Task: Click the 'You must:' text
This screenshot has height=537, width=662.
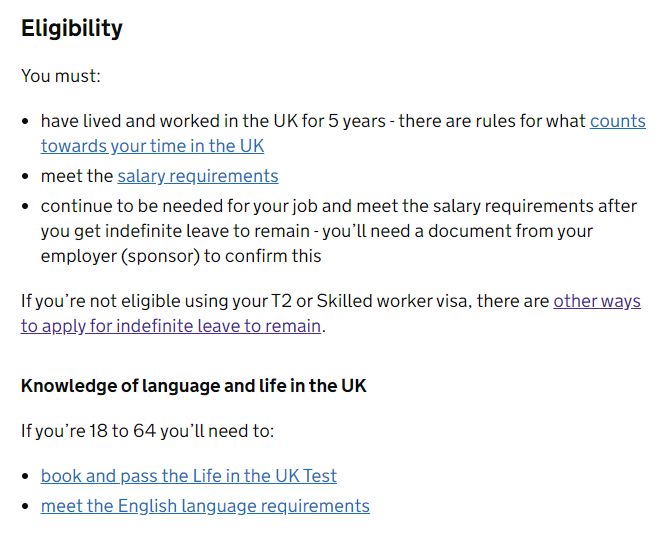Action: (x=61, y=76)
